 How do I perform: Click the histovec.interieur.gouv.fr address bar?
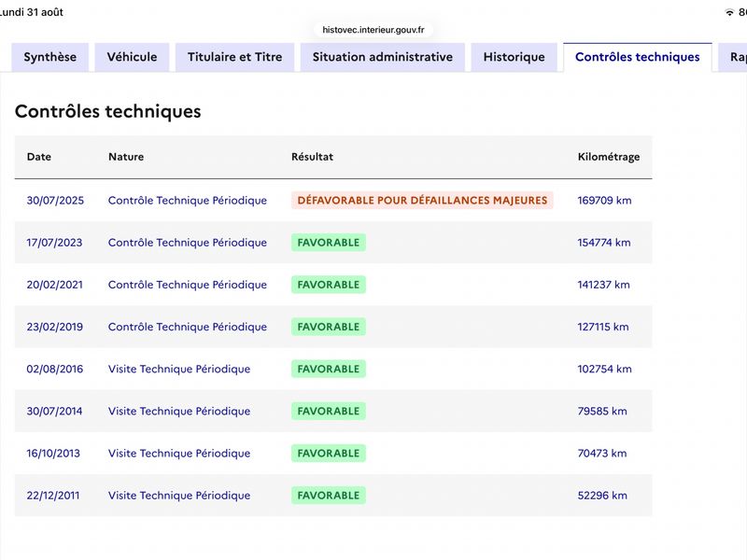pyautogui.click(x=373, y=30)
